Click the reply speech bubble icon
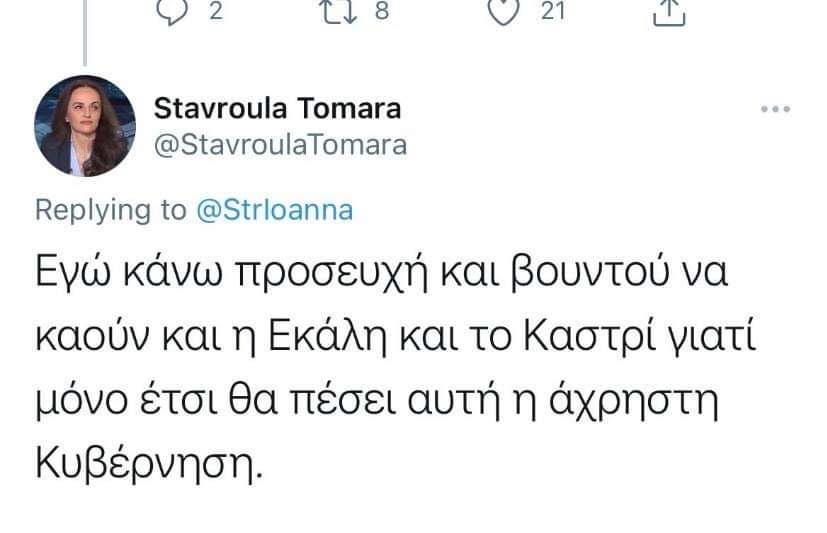 [x=170, y=10]
